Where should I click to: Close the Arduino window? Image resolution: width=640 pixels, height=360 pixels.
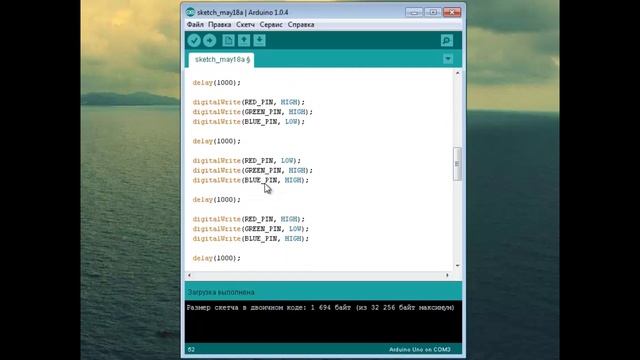pos(452,12)
